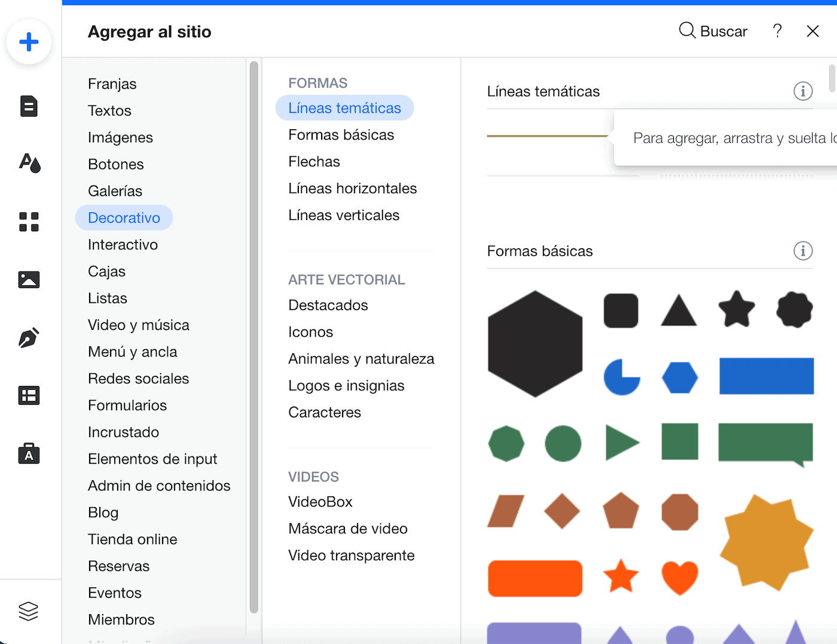
Task: Select the black scalloped badge shape
Action: point(795,310)
